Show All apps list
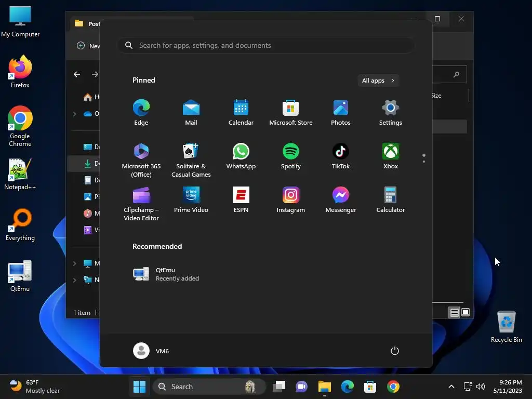Screen dimensions: 532x399 (378, 81)
